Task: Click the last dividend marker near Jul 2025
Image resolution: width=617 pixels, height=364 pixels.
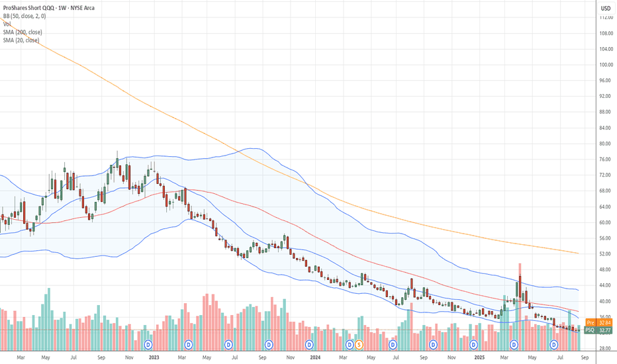Action: 553,345
